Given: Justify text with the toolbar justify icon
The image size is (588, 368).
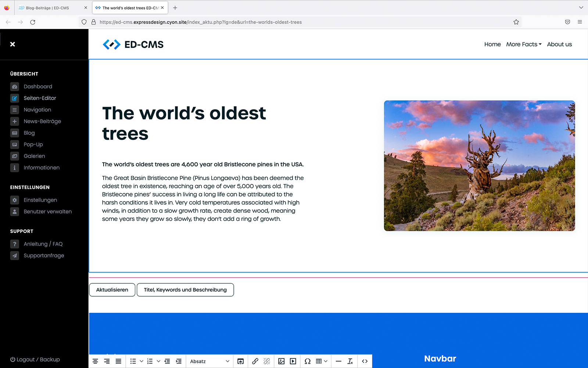Looking at the screenshot, I should click(x=118, y=361).
